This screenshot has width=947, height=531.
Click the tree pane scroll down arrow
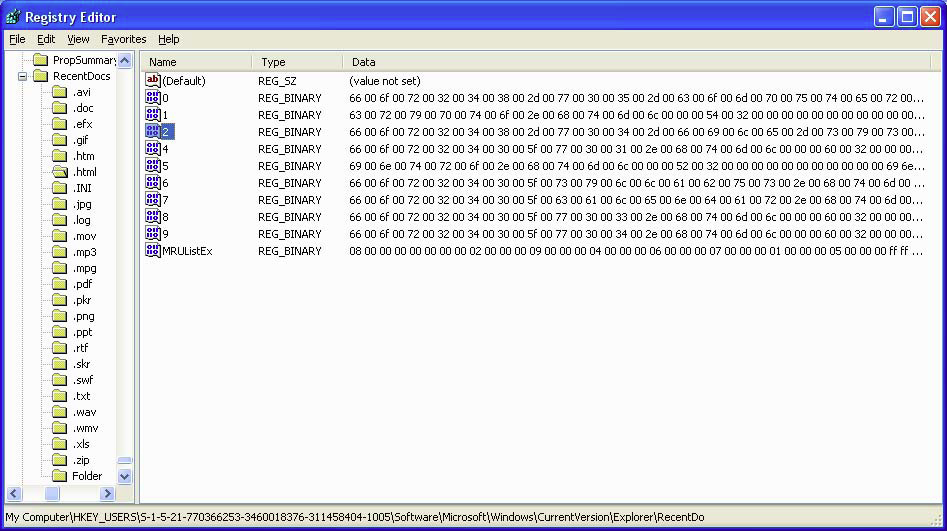pyautogui.click(x=124, y=476)
